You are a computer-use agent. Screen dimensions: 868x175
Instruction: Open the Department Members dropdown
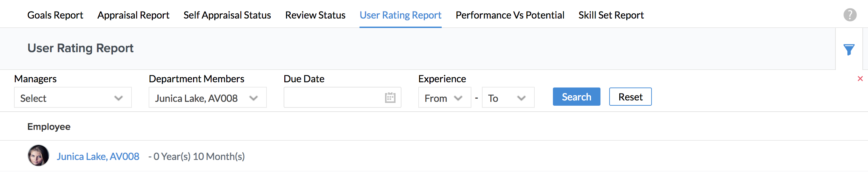(207, 98)
